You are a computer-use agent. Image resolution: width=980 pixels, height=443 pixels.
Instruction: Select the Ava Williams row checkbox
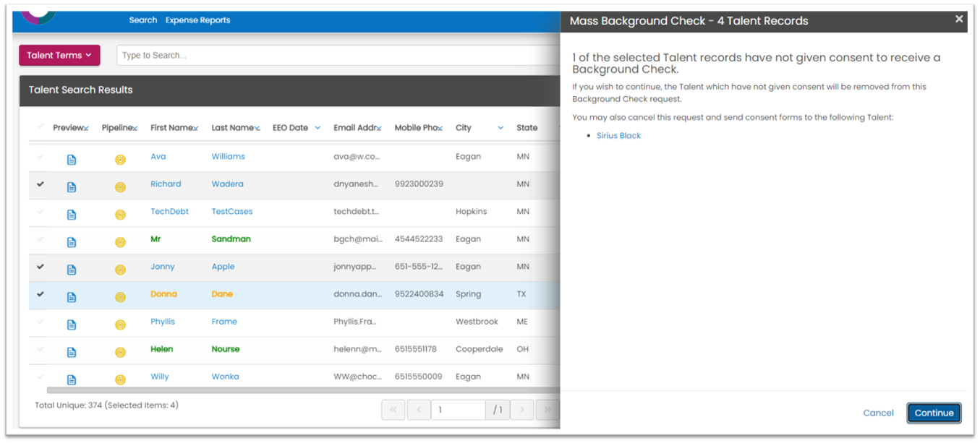pos(41,157)
